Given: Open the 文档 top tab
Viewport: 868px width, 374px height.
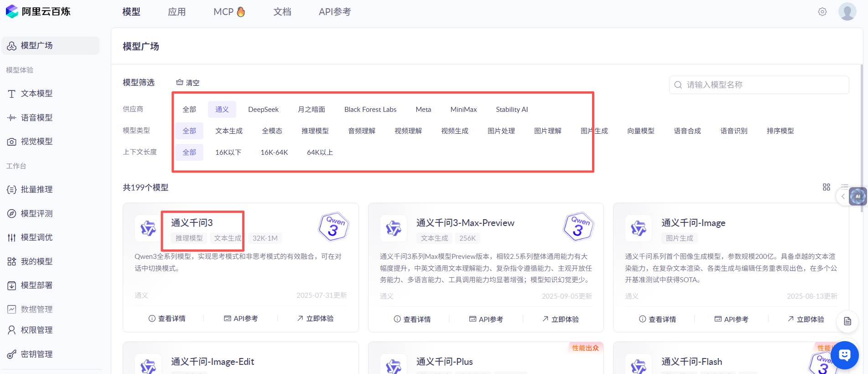Looking at the screenshot, I should click(282, 12).
